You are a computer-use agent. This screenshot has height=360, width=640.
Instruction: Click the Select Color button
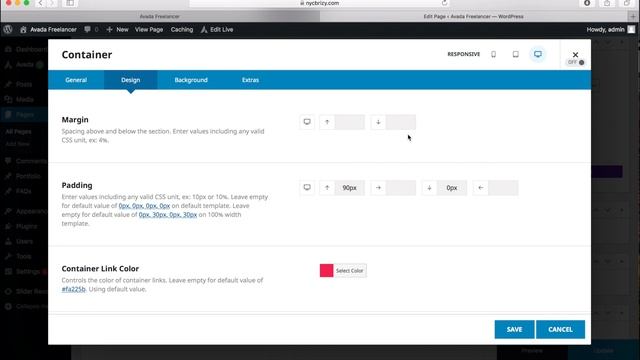350,271
